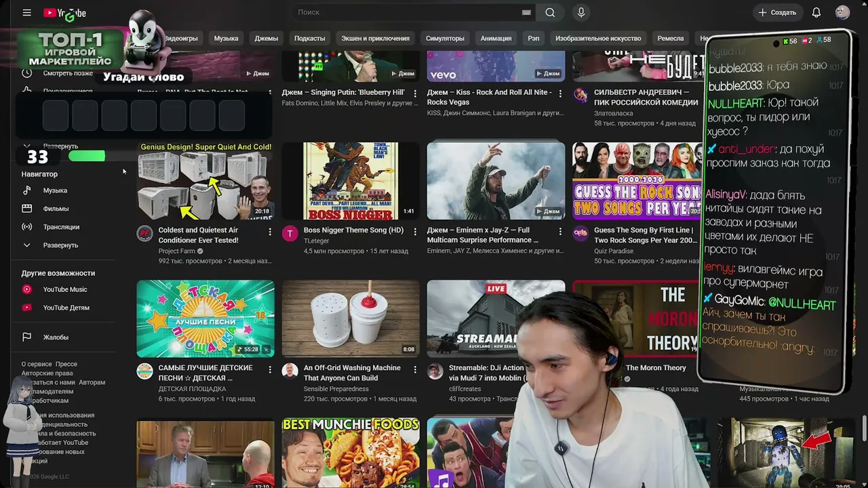
Task: Open the Авторам footer link
Action: pyautogui.click(x=92, y=382)
